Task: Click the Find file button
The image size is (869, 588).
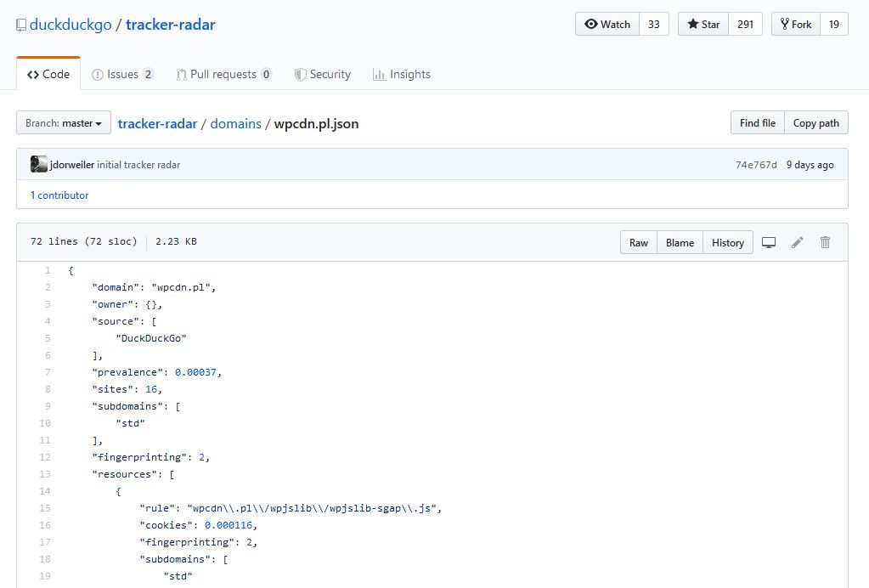Action: 756,122
